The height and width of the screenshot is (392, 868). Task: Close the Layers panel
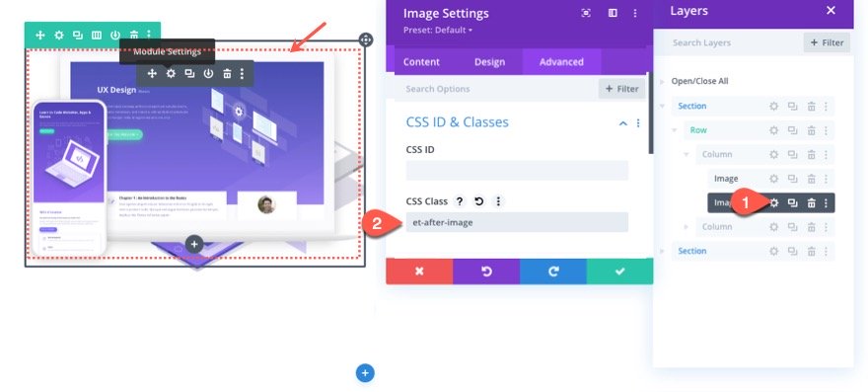[831, 11]
